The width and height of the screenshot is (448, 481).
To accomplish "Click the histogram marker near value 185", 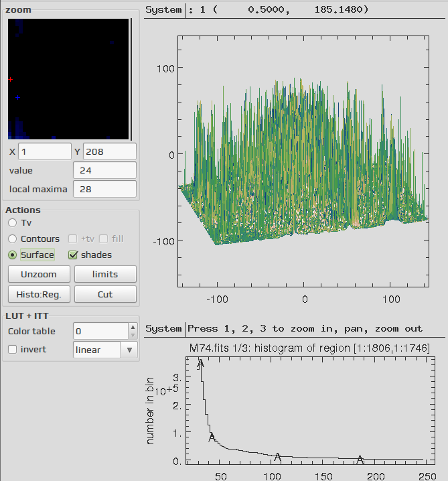I will click(x=360, y=459).
